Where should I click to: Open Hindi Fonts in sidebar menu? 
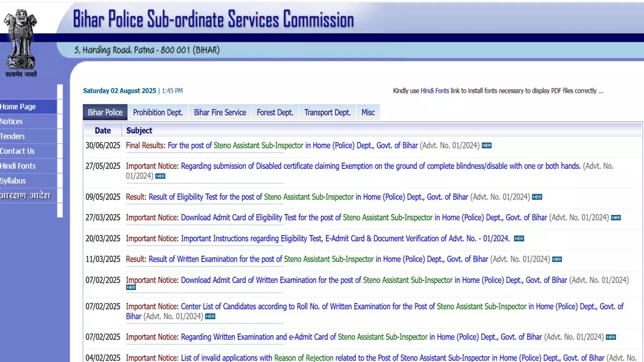coord(28,166)
